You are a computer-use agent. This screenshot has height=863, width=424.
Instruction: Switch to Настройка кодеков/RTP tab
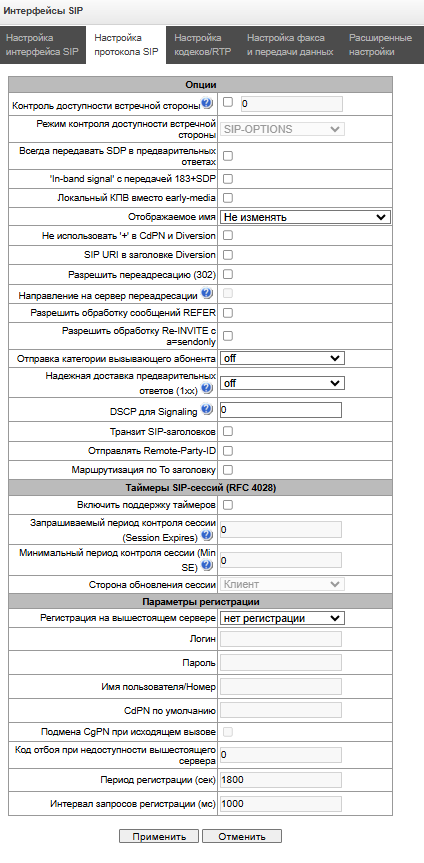point(203,45)
